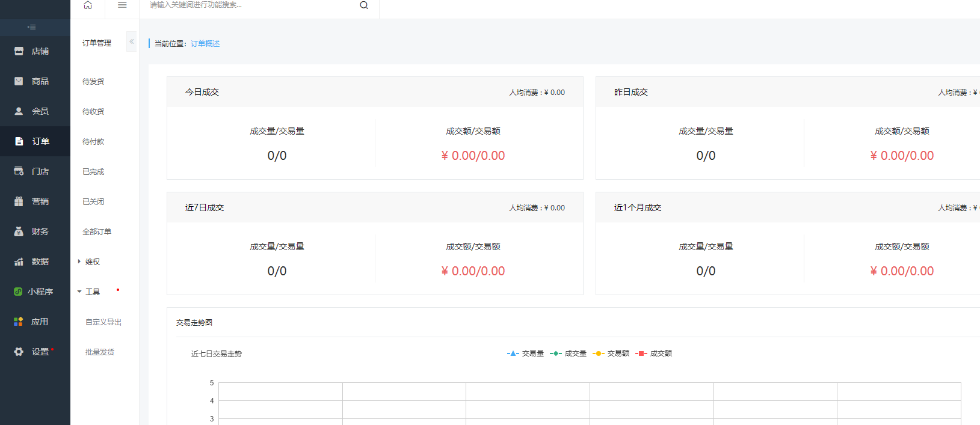The width and height of the screenshot is (980, 425).
Task: Click the 设置 settings gear icon
Action: 19,352
